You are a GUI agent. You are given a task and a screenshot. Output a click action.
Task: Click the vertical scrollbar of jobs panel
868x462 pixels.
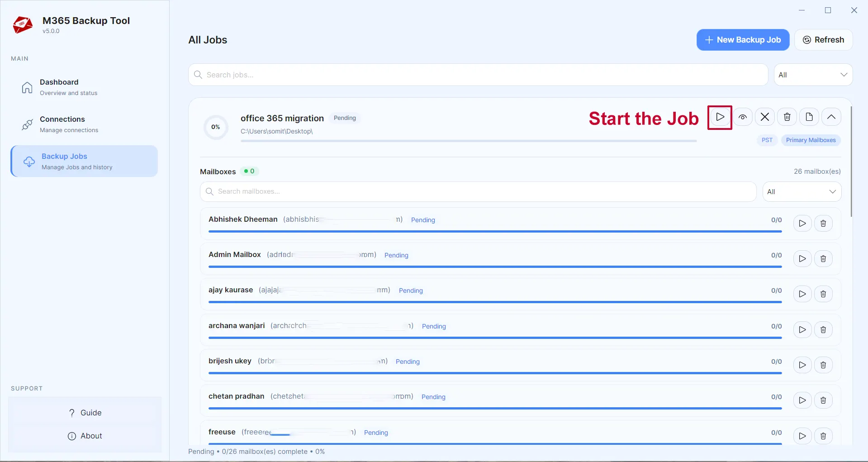[x=851, y=161]
